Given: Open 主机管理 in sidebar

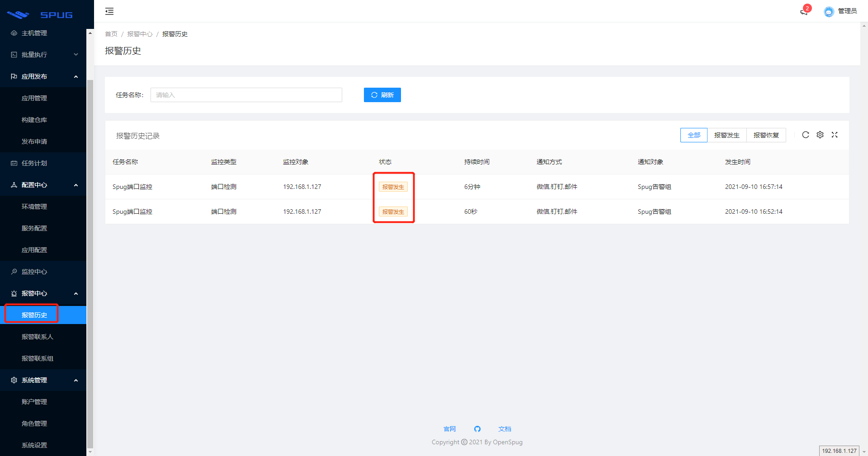Looking at the screenshot, I should [x=43, y=33].
